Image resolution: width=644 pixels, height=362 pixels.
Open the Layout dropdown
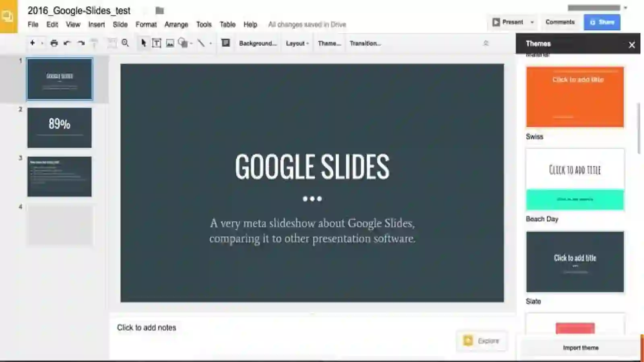click(297, 43)
